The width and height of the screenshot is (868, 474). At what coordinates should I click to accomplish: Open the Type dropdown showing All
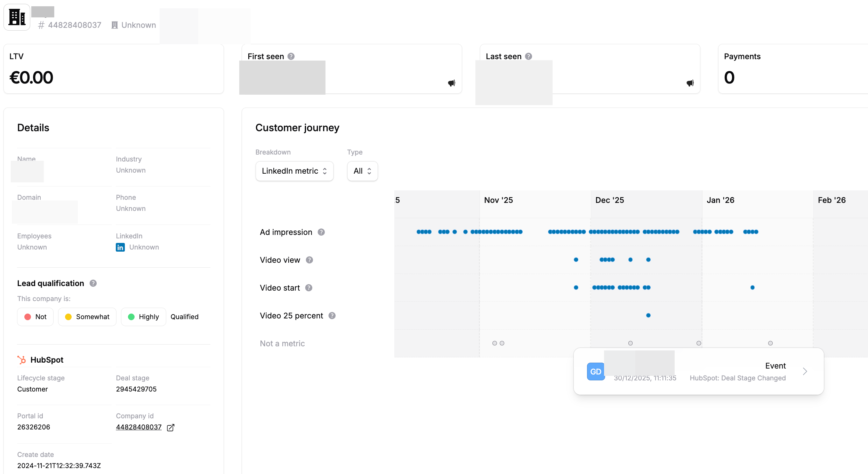point(362,171)
